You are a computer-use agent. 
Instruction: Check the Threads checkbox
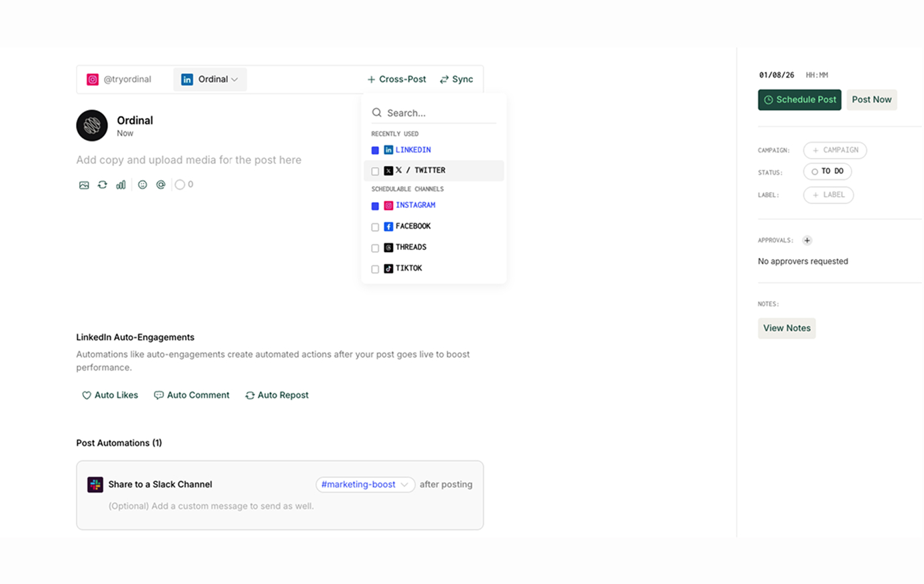[375, 248]
